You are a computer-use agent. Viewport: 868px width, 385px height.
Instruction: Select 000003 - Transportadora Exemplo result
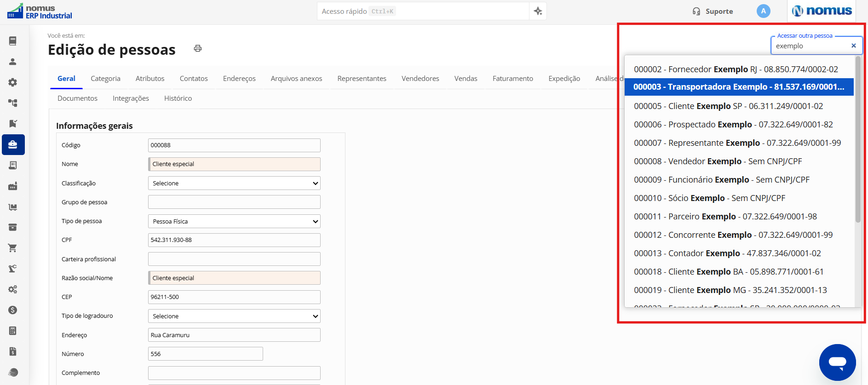(x=739, y=87)
